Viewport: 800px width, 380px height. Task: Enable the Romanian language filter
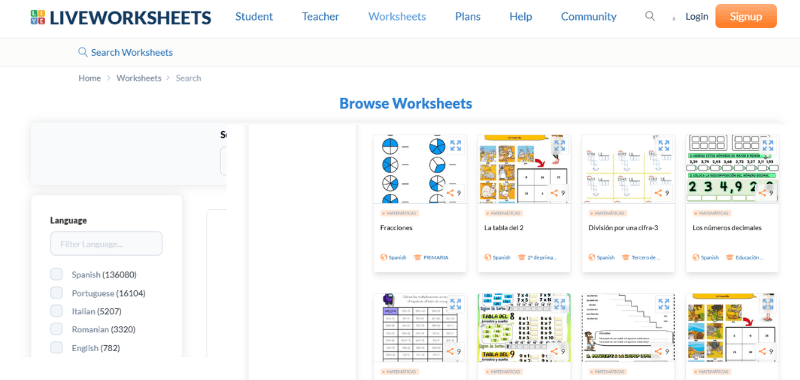[x=56, y=329]
